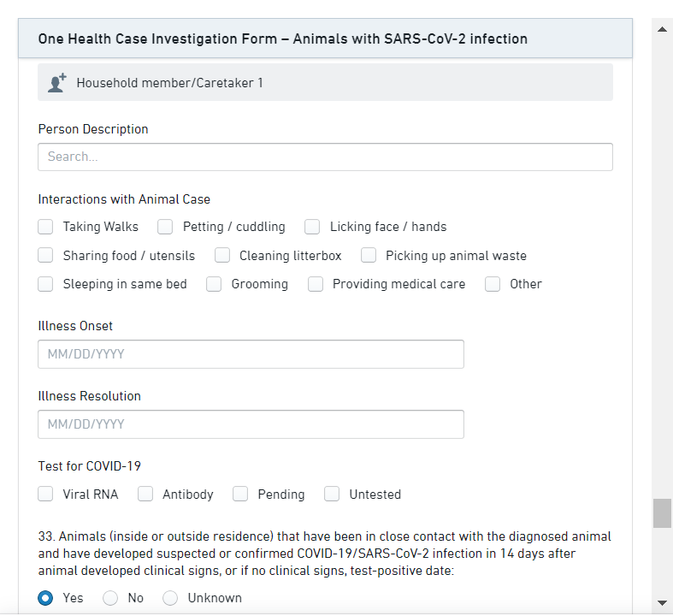Check the Antibody test checkbox
The width and height of the screenshot is (673, 616).
[x=145, y=494]
